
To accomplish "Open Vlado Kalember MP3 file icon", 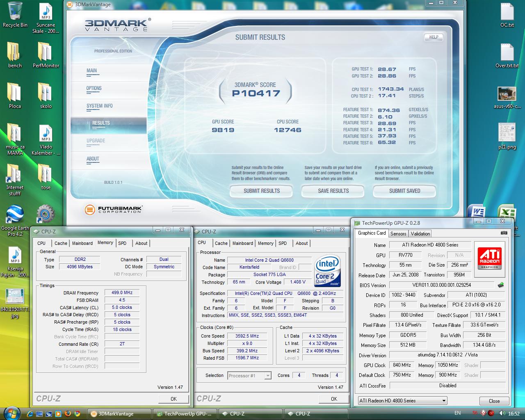I will pos(46,139).
